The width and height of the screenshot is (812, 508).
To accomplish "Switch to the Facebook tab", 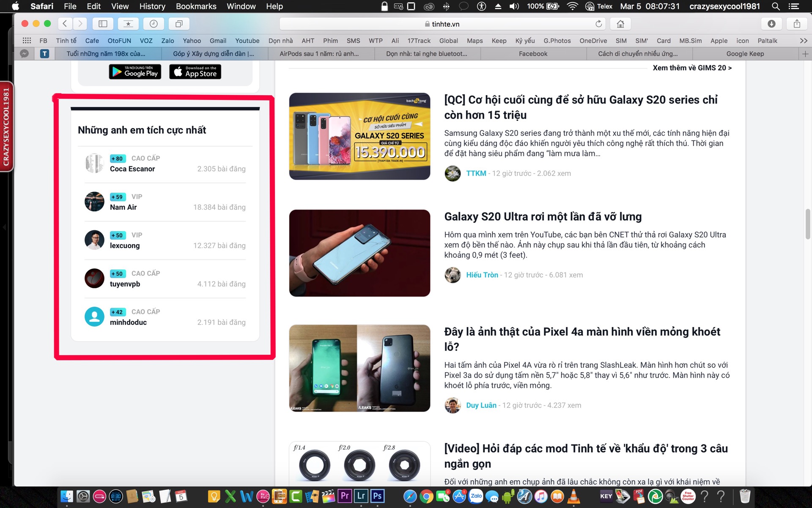I will coord(533,54).
